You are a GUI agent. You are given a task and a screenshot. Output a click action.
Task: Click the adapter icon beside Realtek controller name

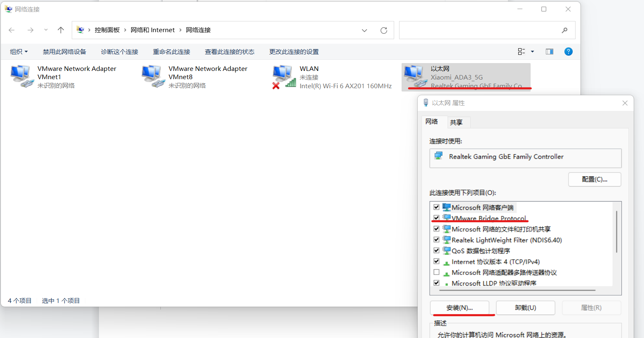tap(439, 156)
